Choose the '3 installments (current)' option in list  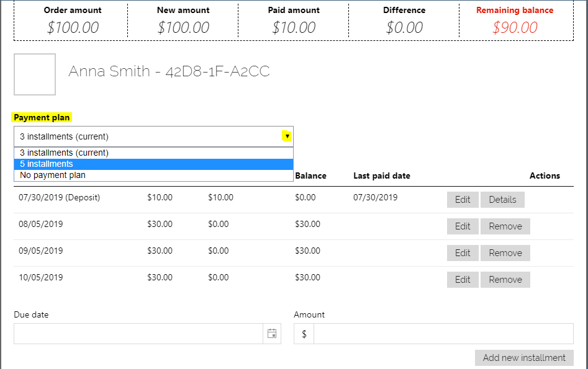(x=153, y=153)
